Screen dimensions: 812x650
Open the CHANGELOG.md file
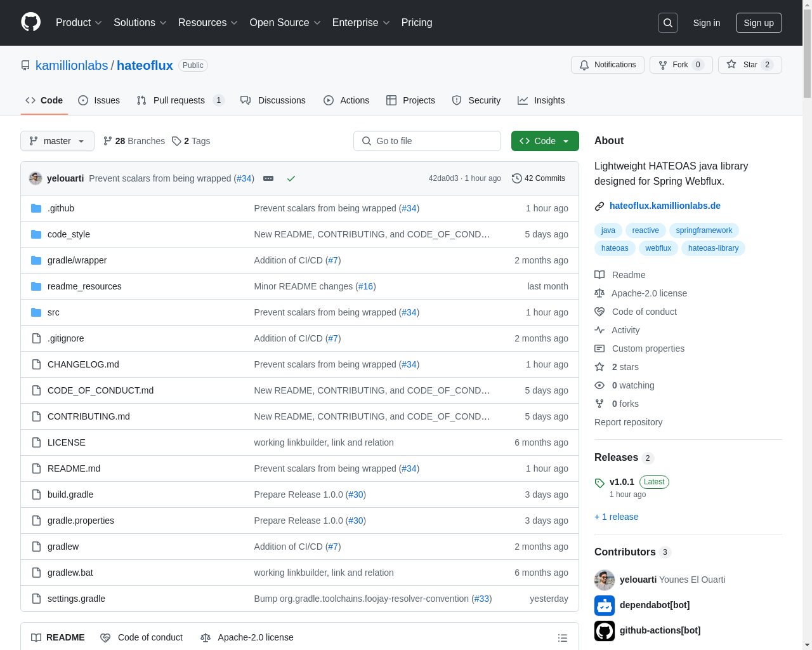click(x=83, y=364)
